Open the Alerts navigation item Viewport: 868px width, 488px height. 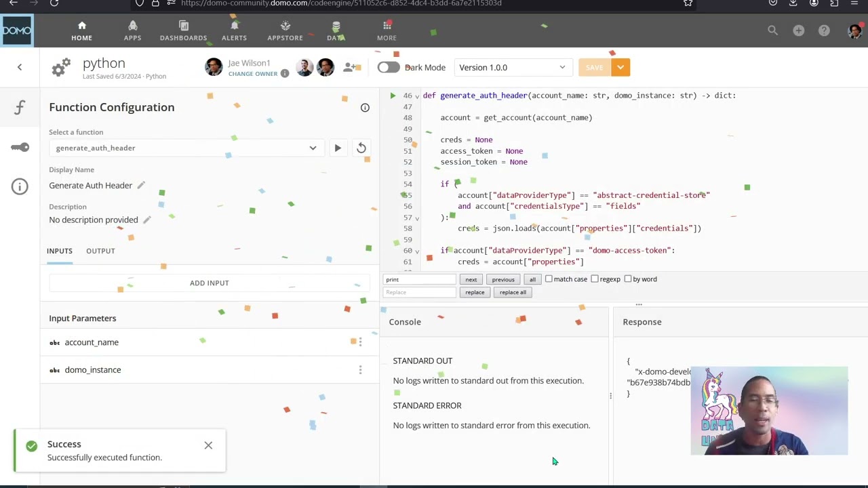click(x=234, y=31)
